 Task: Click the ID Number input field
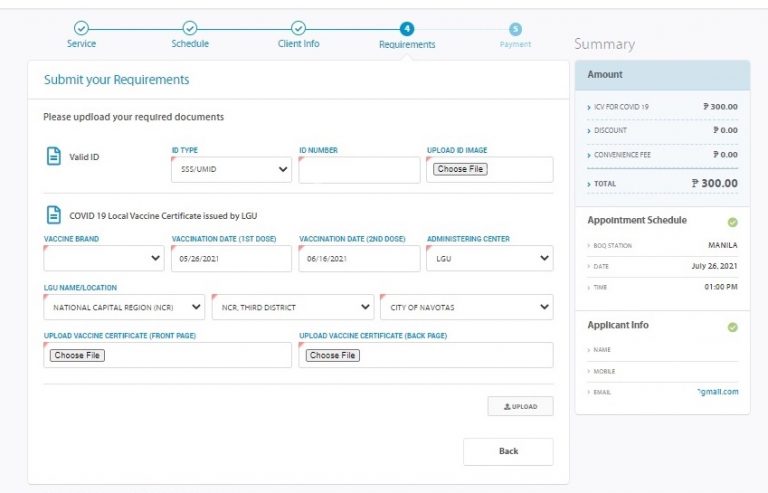359,170
